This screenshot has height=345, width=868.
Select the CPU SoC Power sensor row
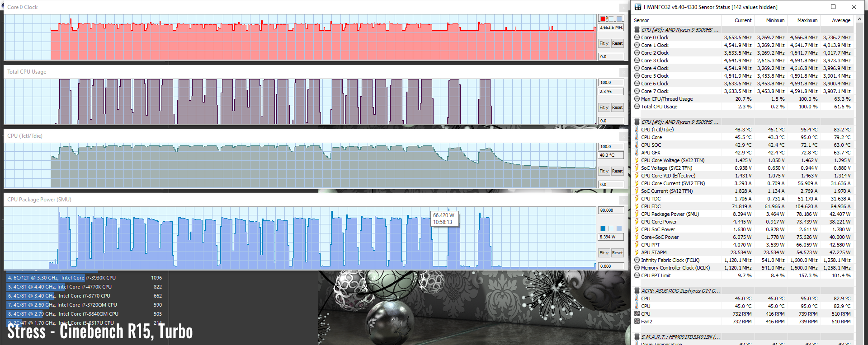(x=743, y=229)
